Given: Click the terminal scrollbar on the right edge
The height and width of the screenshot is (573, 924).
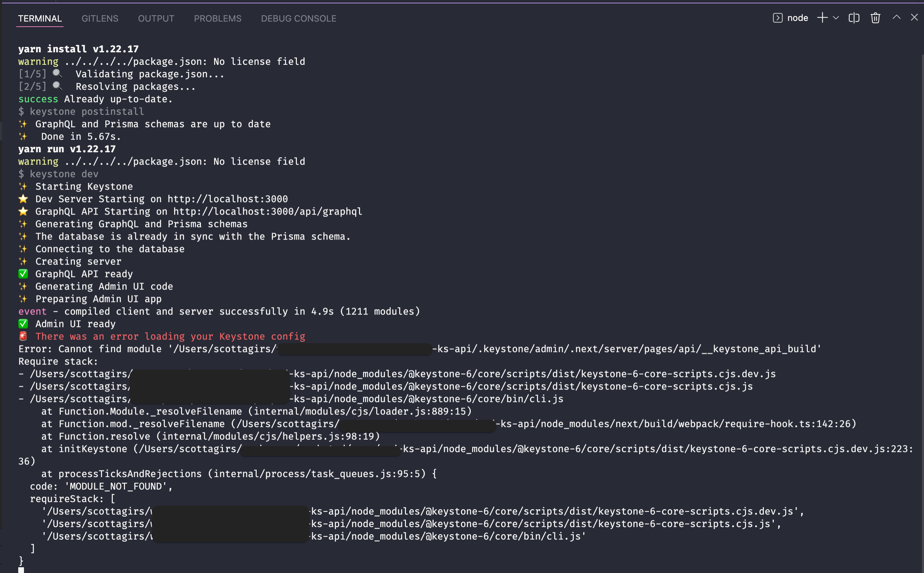Looking at the screenshot, I should point(921,265).
